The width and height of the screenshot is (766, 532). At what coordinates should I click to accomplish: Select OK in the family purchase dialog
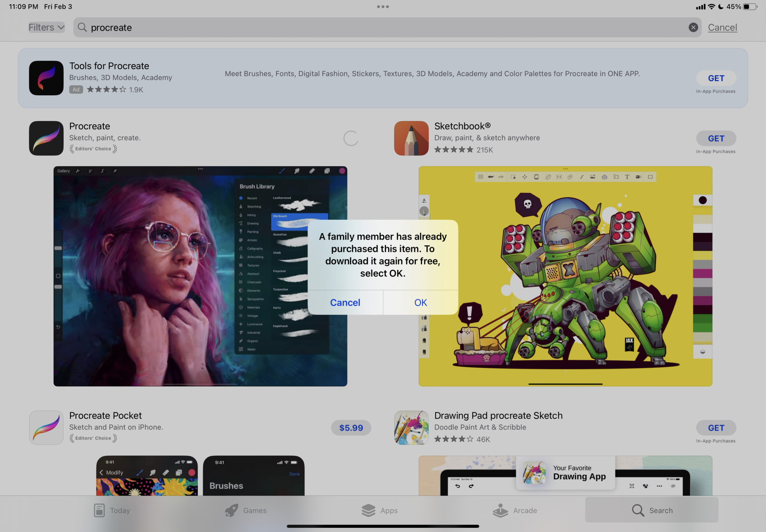coord(420,302)
